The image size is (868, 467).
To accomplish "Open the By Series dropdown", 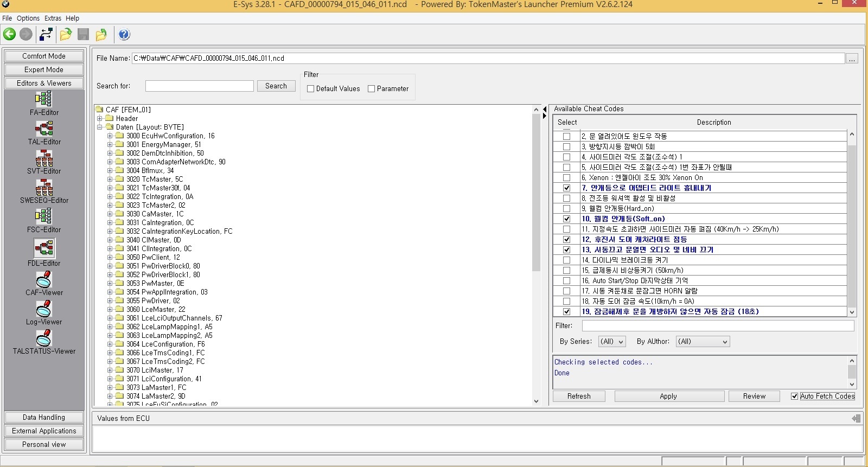I will [612, 341].
